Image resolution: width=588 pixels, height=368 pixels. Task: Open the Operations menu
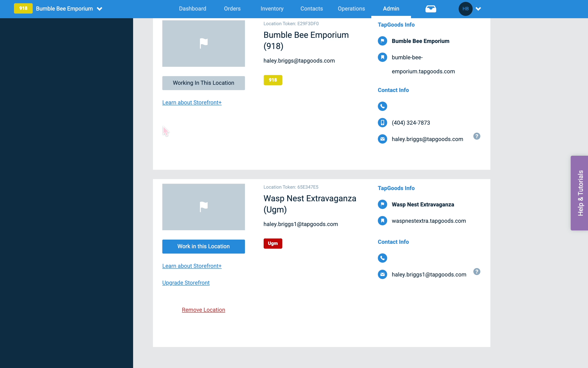[x=351, y=9]
